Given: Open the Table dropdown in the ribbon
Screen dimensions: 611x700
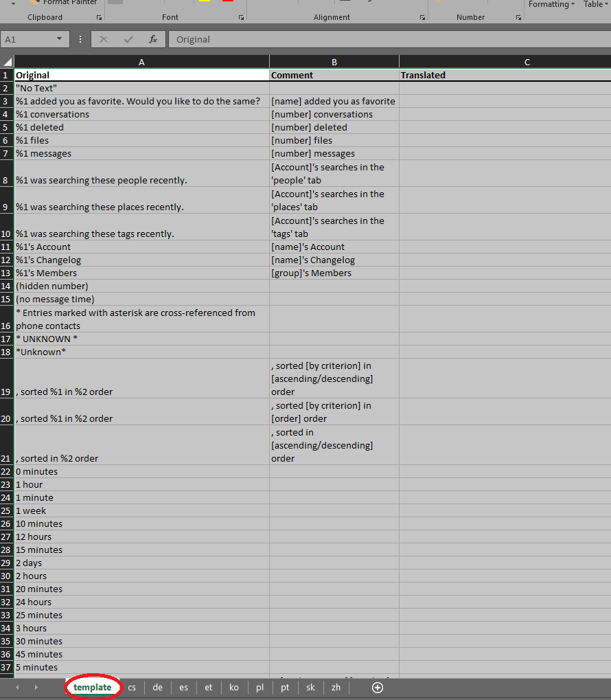Looking at the screenshot, I should [595, 5].
